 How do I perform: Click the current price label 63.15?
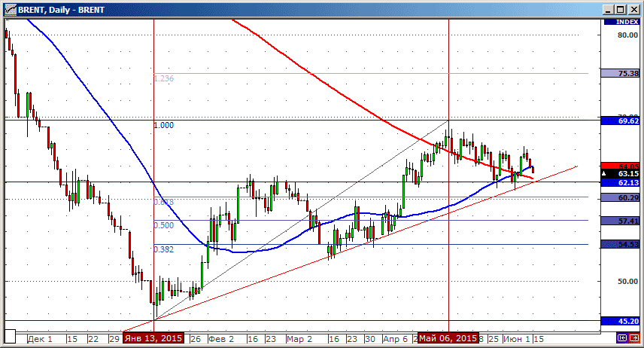pyautogui.click(x=620, y=173)
